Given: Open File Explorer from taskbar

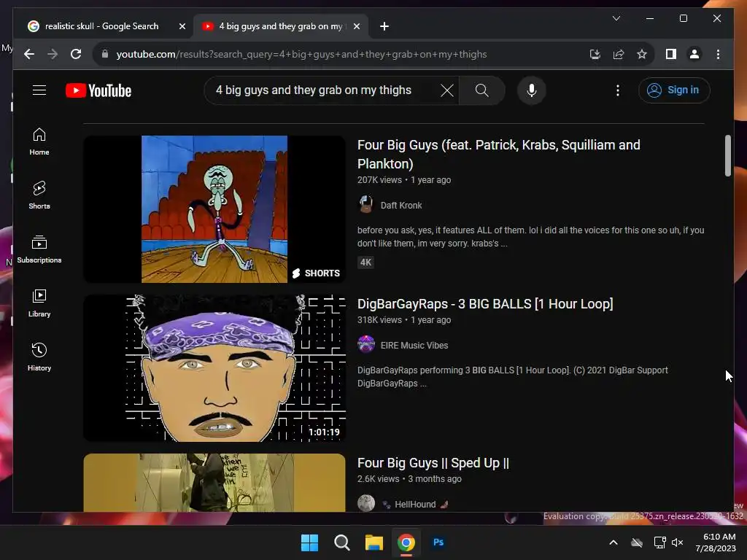Looking at the screenshot, I should tap(374, 542).
